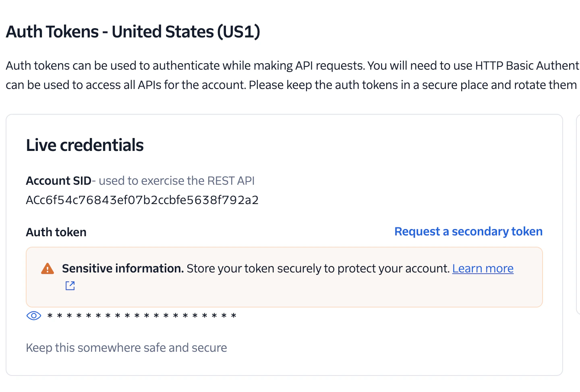Open the external link icon below Sensitive information
This screenshot has width=580, height=392.
click(70, 285)
